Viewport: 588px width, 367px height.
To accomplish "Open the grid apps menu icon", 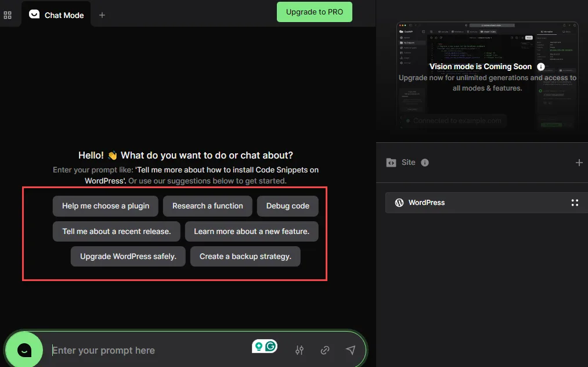I will pyautogui.click(x=8, y=15).
